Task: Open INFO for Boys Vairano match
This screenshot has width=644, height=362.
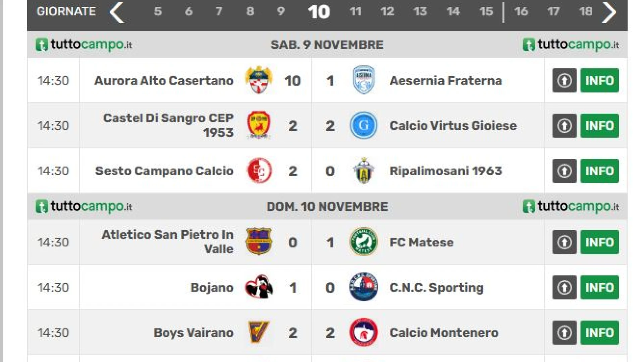Action: point(600,333)
